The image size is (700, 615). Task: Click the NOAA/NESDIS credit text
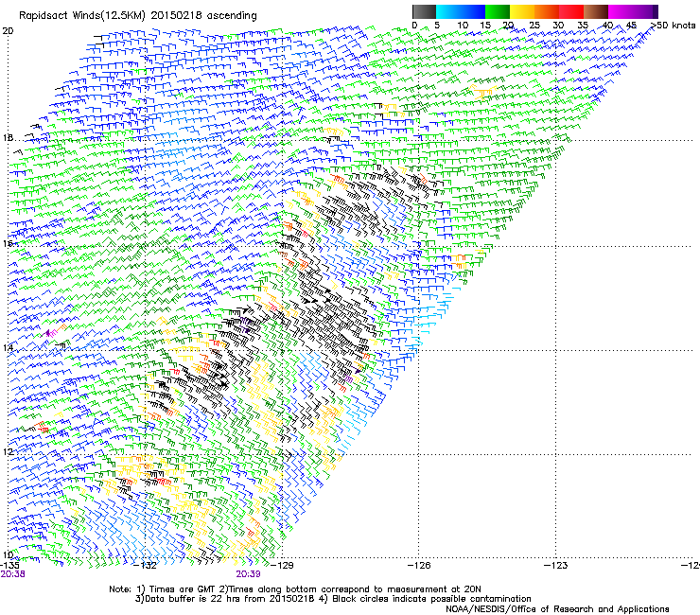pos(557,609)
